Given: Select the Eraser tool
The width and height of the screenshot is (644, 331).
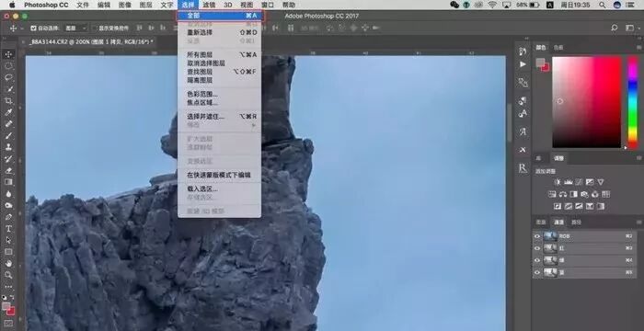Looking at the screenshot, I should coord(8,170).
